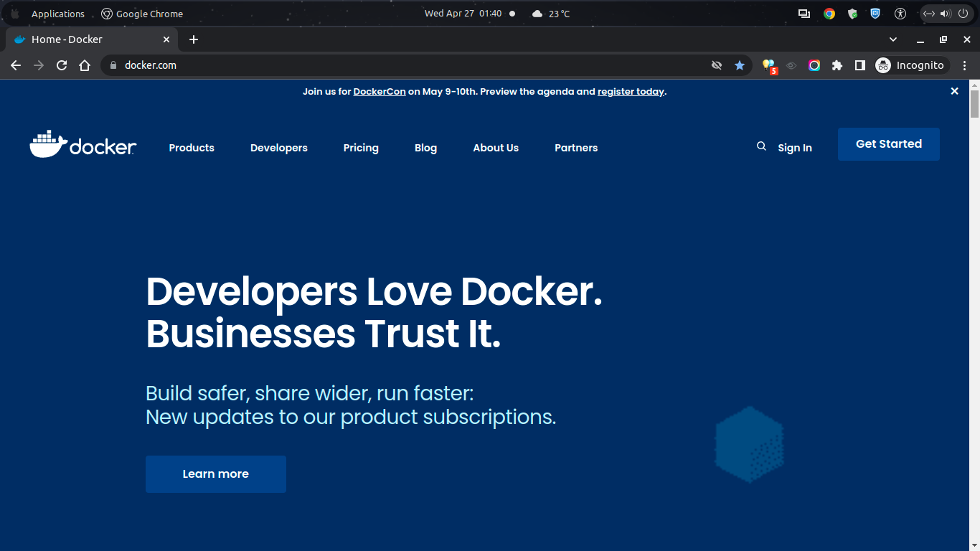Click the workspace windows tray icon
The image size is (980, 551).
click(804, 14)
